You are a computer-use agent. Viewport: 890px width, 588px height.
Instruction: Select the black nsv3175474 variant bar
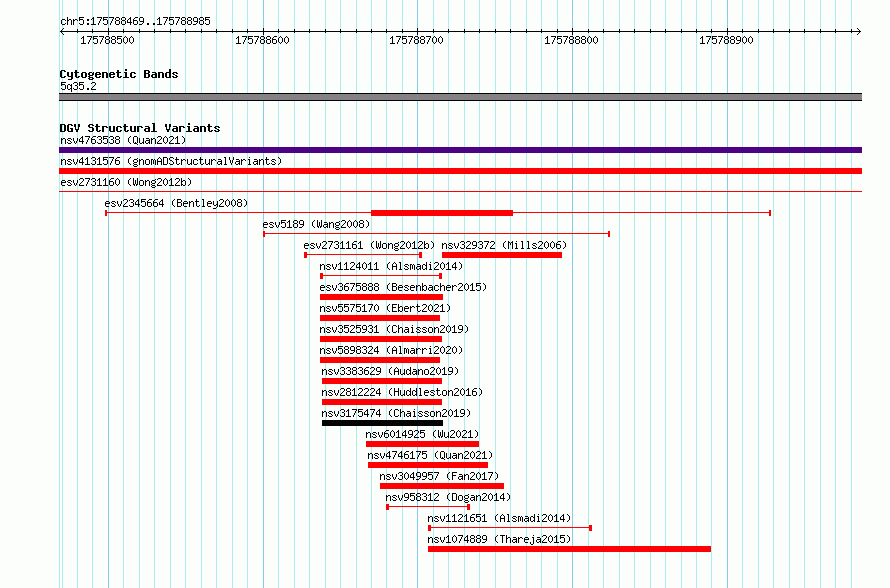[x=383, y=423]
